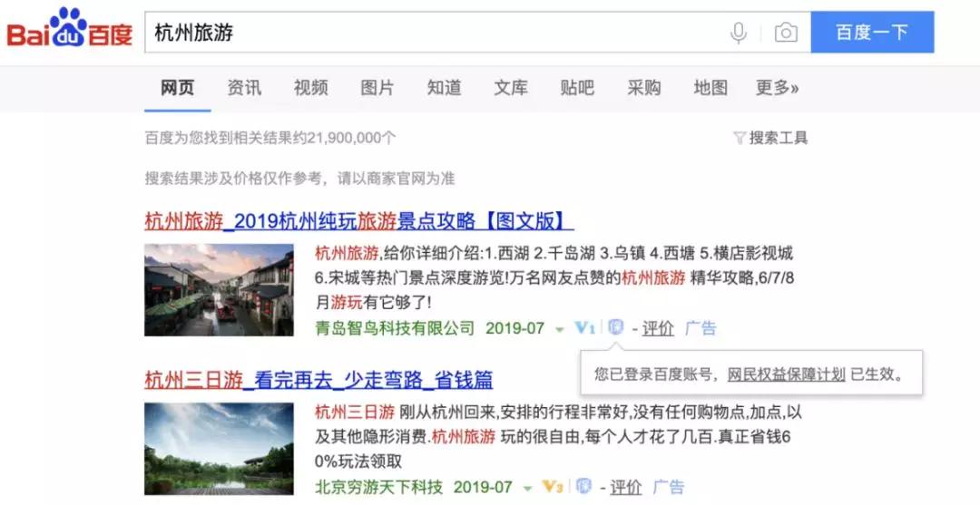This screenshot has width=980, height=505.
Task: Click the V3 credit badge in second result
Action: pos(553,487)
